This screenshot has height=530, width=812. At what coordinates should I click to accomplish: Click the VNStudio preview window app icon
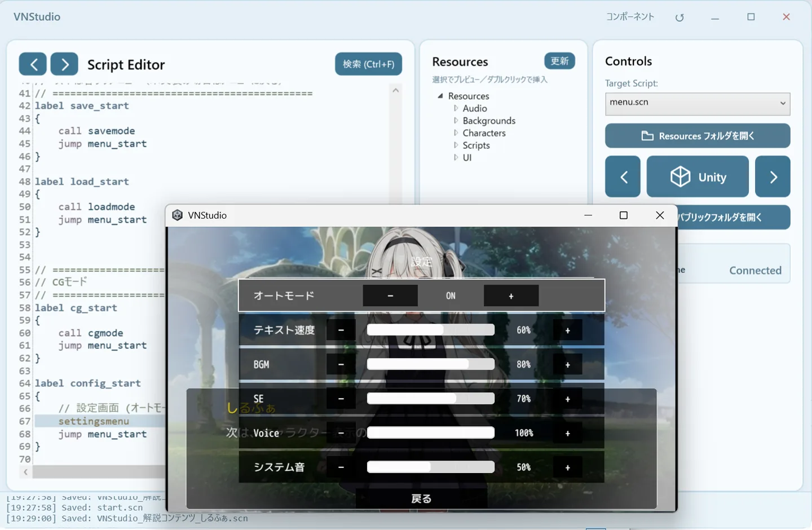point(177,215)
